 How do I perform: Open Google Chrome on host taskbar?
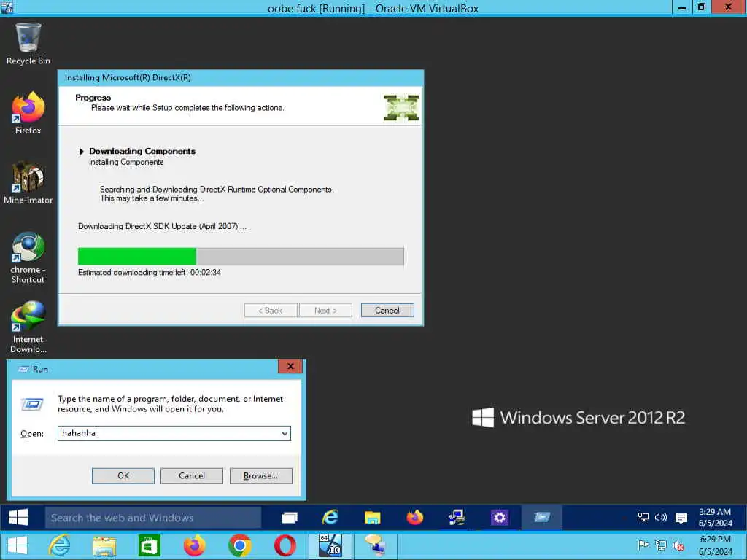pyautogui.click(x=239, y=546)
